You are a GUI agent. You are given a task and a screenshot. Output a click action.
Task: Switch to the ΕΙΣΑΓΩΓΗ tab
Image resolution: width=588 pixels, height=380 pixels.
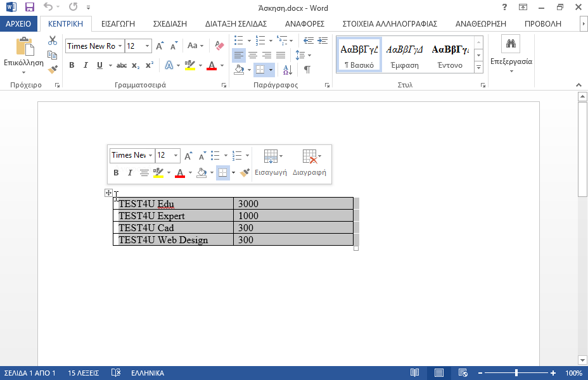coord(118,23)
